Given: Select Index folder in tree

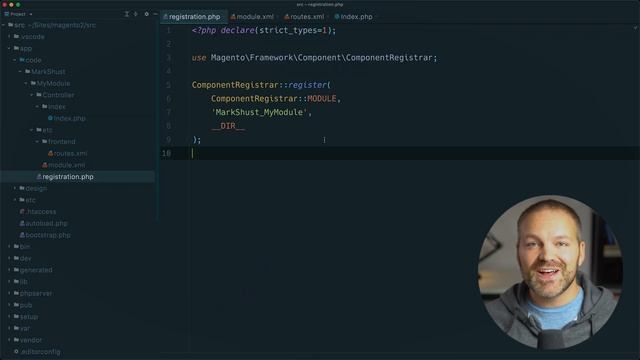Looking at the screenshot, I should click(x=53, y=107).
